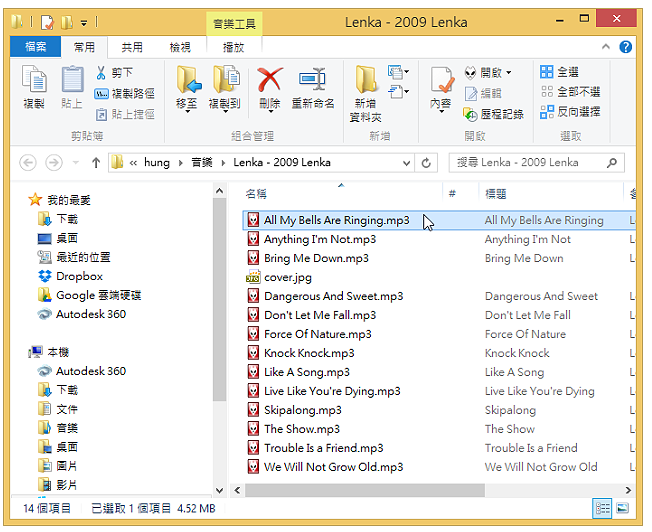The width and height of the screenshot is (652, 532).
Task: Click the Back navigation arrow
Action: 28,163
